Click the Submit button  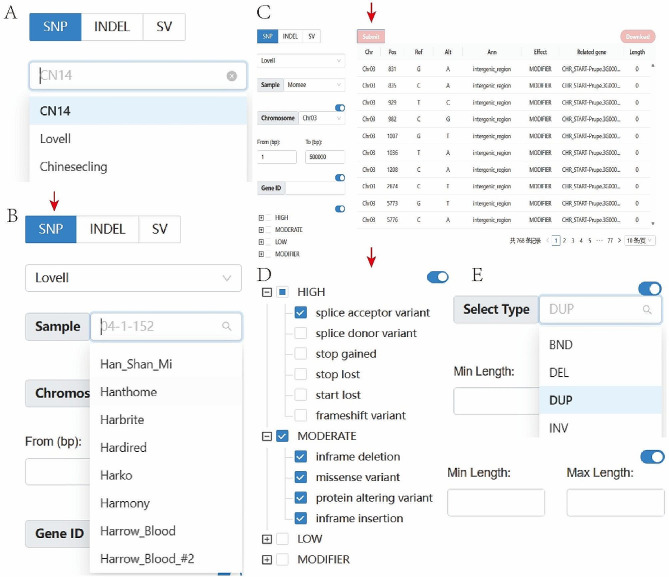coord(371,37)
